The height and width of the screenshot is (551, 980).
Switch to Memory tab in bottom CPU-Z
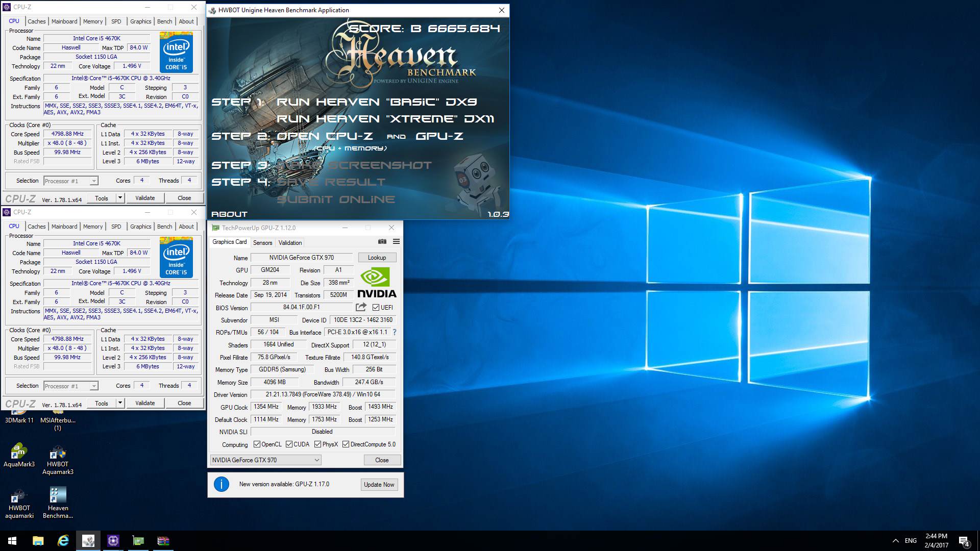pyautogui.click(x=93, y=227)
